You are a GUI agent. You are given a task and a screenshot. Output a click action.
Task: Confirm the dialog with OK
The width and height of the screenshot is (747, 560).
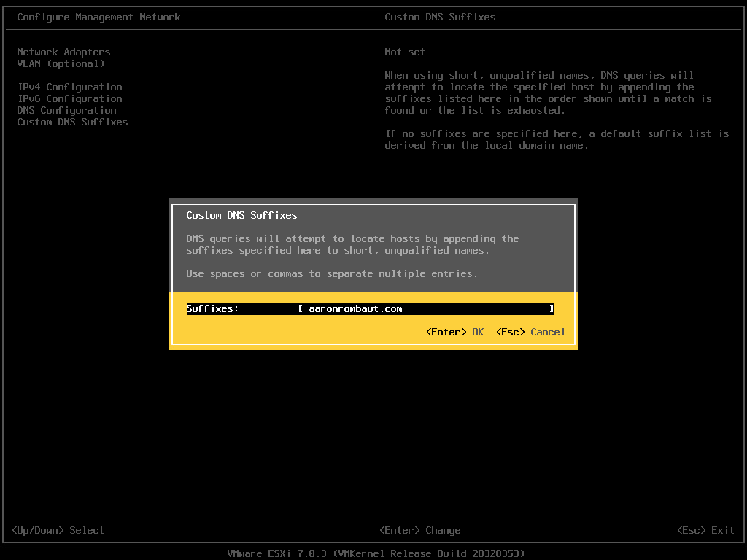pos(478,332)
